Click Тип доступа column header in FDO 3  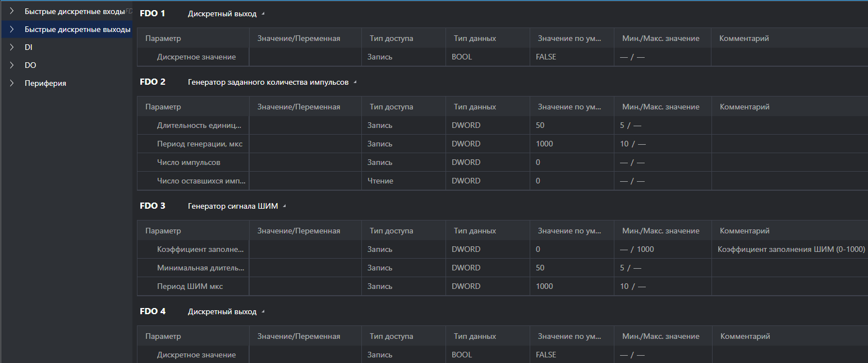404,231
